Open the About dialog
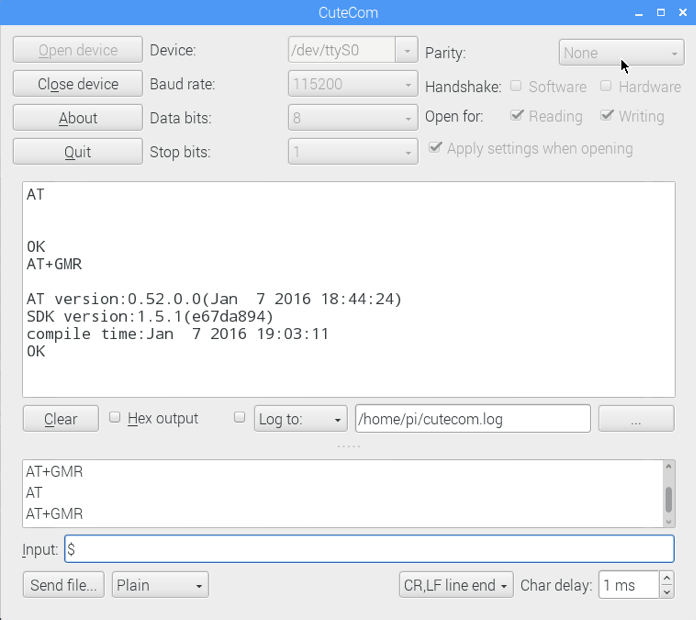Image resolution: width=696 pixels, height=620 pixels. pos(78,118)
